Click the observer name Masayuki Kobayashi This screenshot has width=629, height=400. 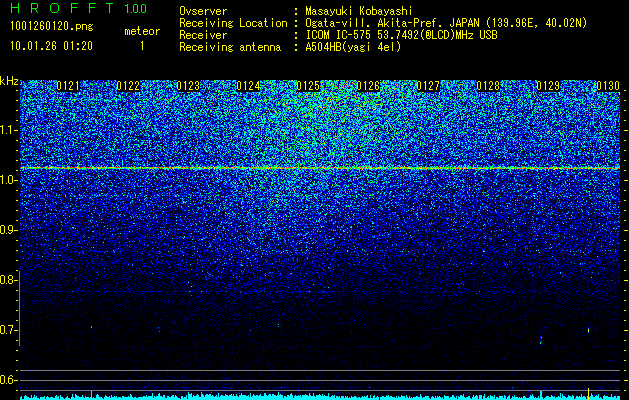359,11
